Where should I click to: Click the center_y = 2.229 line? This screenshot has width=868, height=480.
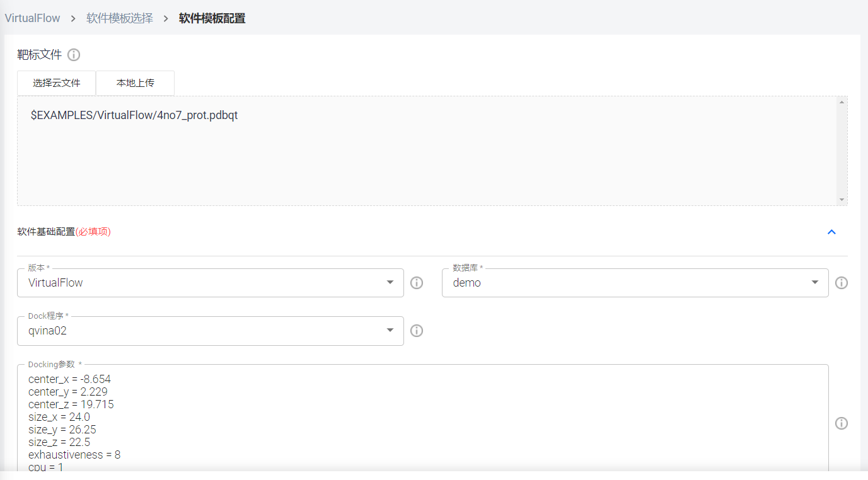(68, 392)
